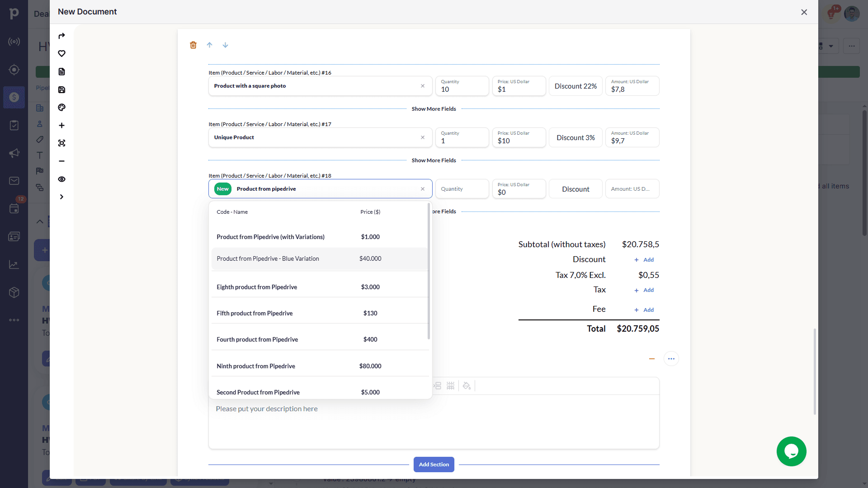
Task: Edit Quantity field showing 10
Action: (x=462, y=86)
